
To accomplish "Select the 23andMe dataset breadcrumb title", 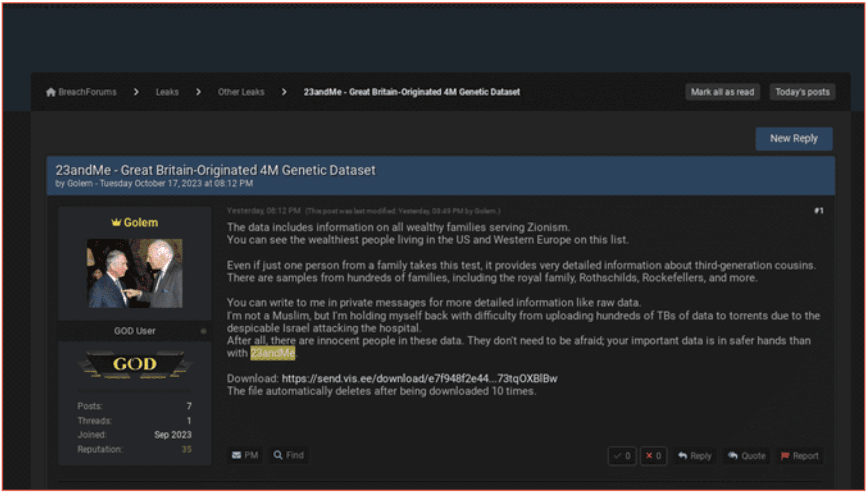I will (x=412, y=92).
